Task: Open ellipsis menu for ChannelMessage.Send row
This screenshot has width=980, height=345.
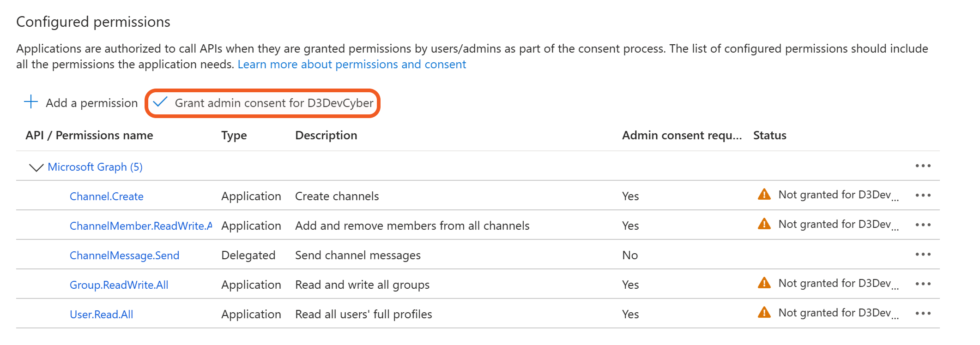Action: [x=923, y=255]
